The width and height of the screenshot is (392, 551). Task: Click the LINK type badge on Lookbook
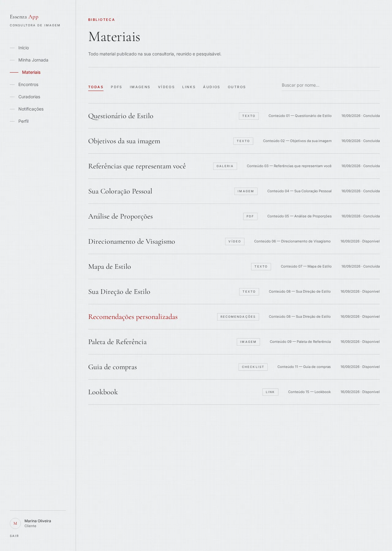(x=270, y=392)
